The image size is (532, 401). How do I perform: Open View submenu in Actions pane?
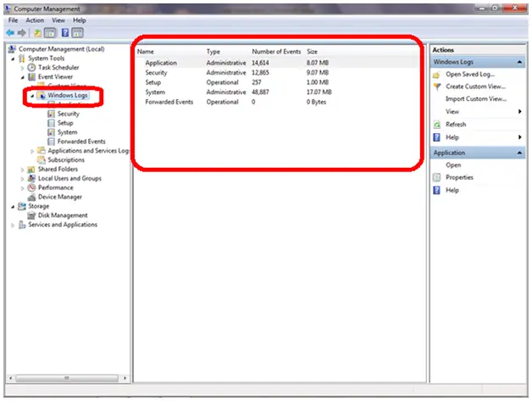point(479,112)
